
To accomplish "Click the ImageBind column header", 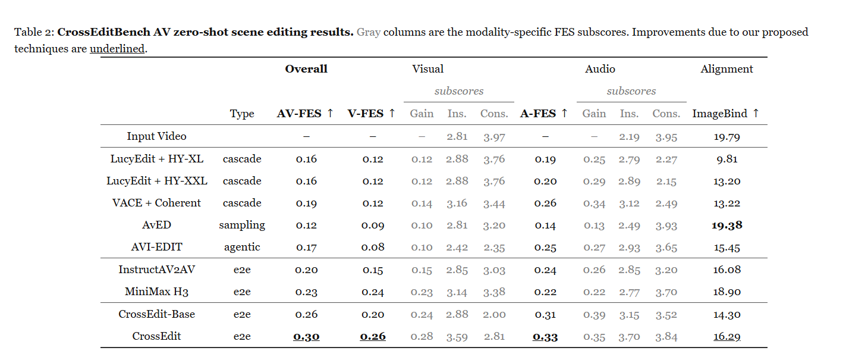I will pyautogui.click(x=726, y=113).
